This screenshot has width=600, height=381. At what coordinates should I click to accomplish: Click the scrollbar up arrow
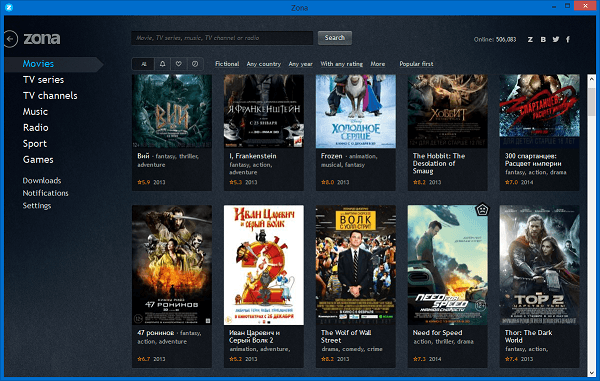[592, 79]
